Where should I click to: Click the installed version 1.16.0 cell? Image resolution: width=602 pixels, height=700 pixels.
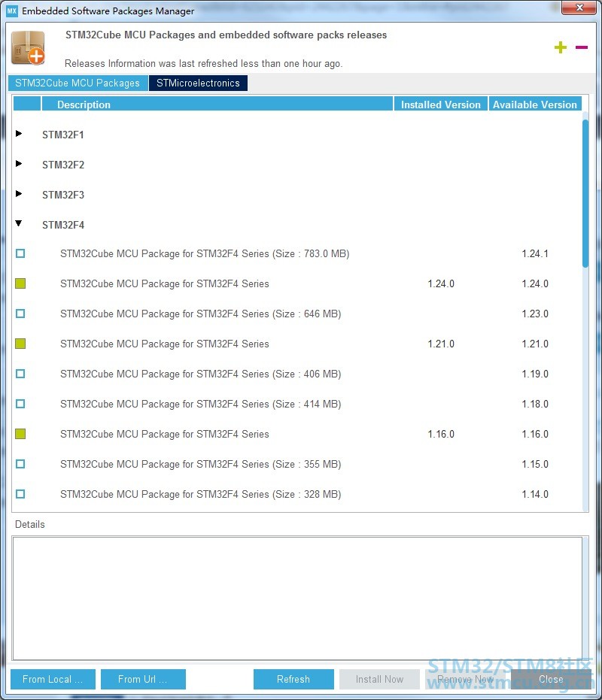pos(441,434)
